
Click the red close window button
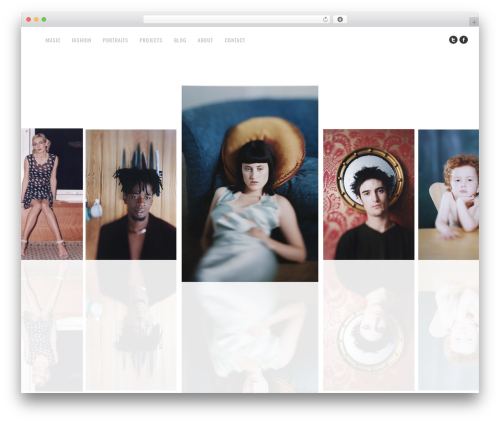[29, 19]
